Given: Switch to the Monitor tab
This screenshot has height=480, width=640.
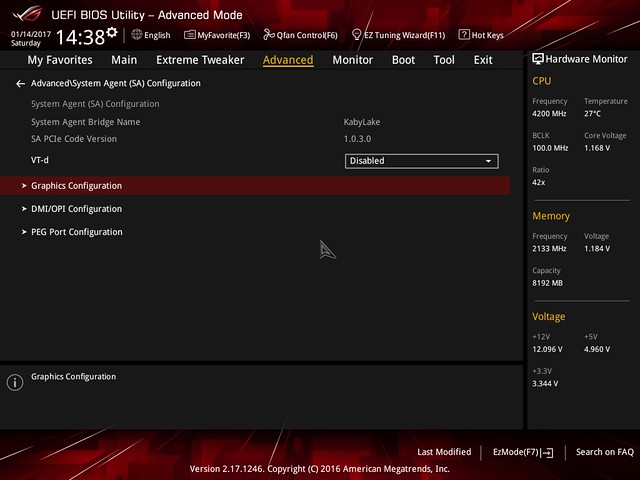Looking at the screenshot, I should point(352,60).
